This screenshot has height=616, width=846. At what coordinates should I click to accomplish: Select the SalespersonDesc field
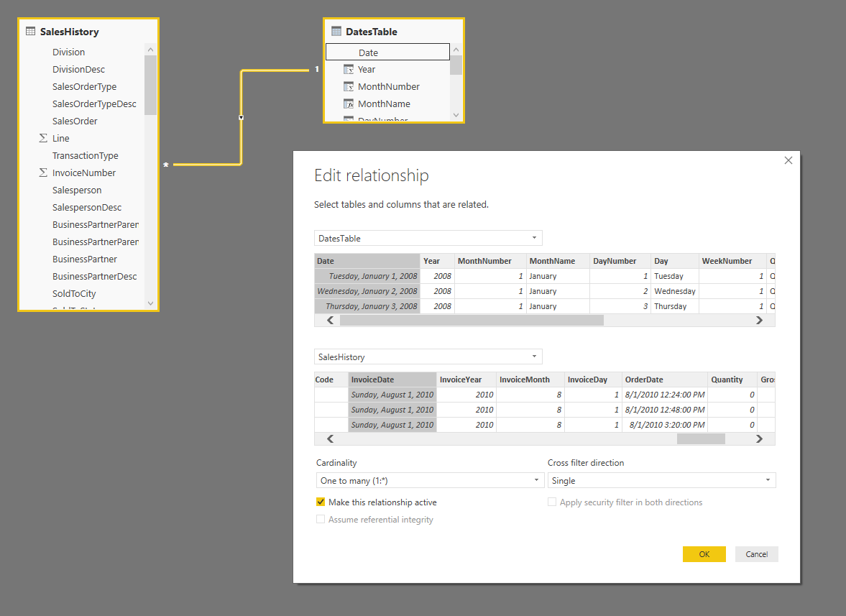(87, 207)
